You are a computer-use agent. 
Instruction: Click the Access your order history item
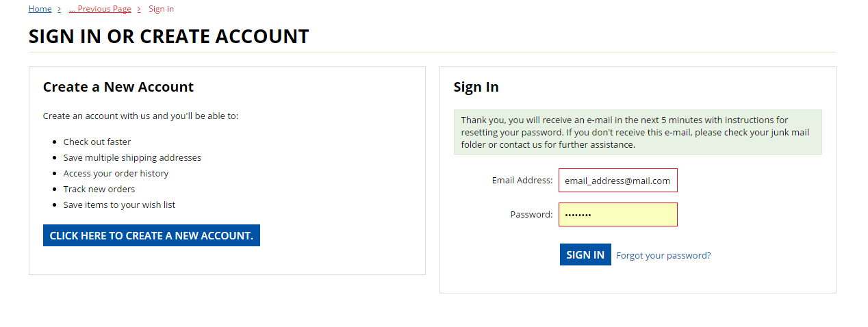point(116,173)
